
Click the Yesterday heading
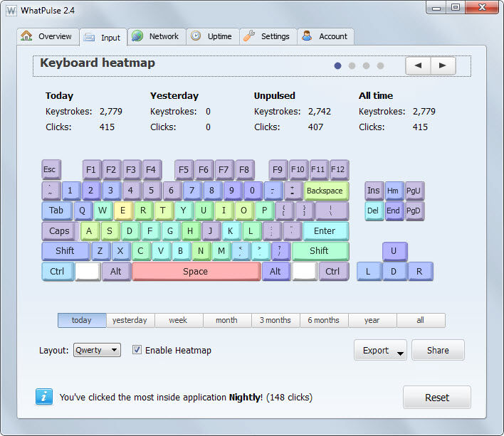pos(174,96)
